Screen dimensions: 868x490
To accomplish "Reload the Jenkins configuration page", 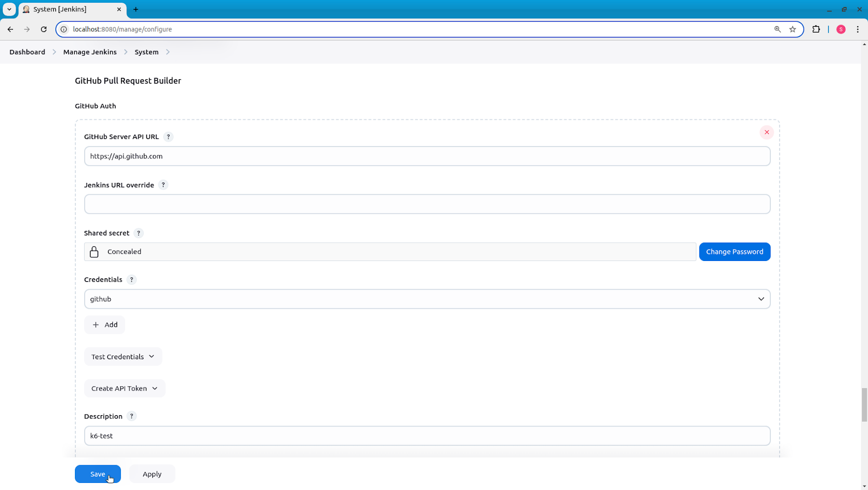I will 44,29.
